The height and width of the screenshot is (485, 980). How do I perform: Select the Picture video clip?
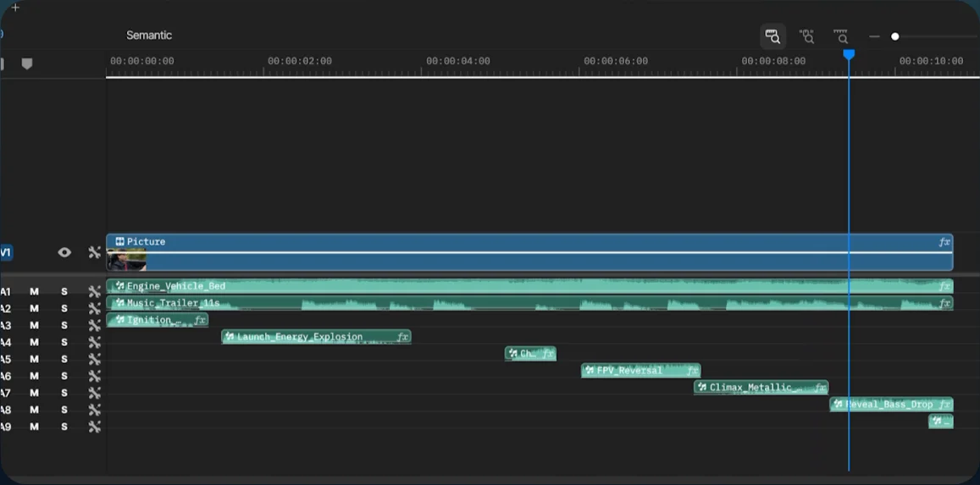529,252
